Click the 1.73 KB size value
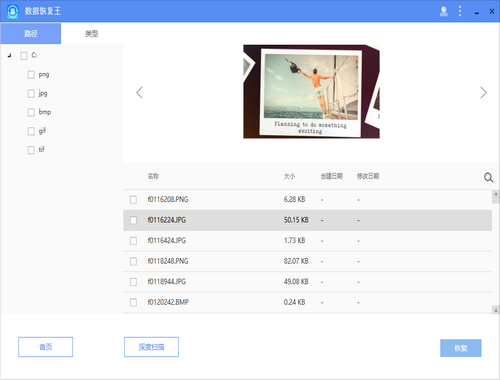 (x=294, y=240)
